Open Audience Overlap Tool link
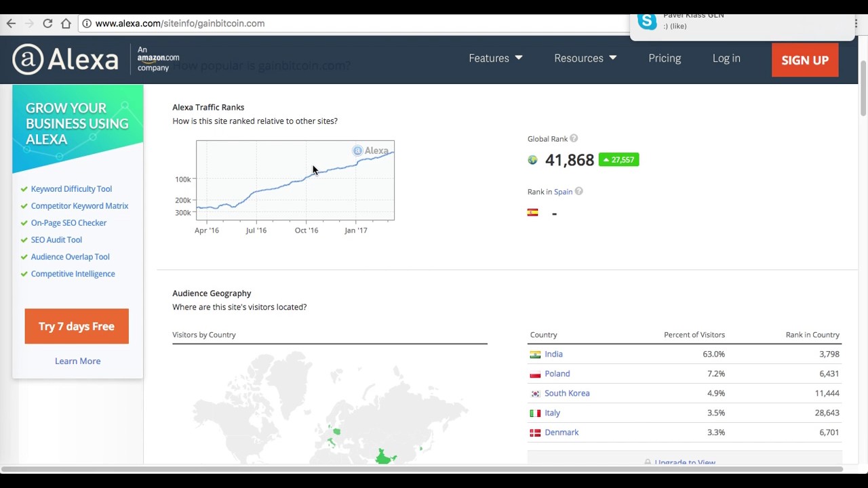The width and height of the screenshot is (868, 488). tap(70, 257)
